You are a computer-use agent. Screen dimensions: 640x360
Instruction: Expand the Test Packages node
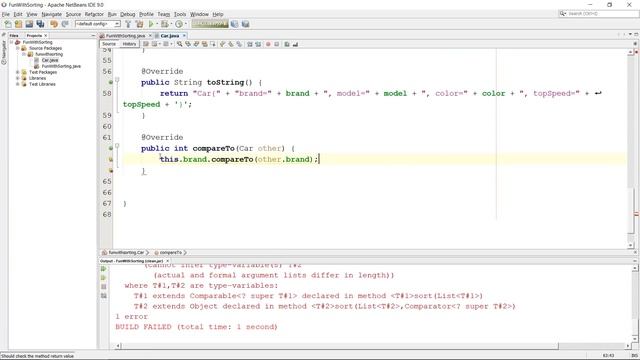[x=18, y=72]
